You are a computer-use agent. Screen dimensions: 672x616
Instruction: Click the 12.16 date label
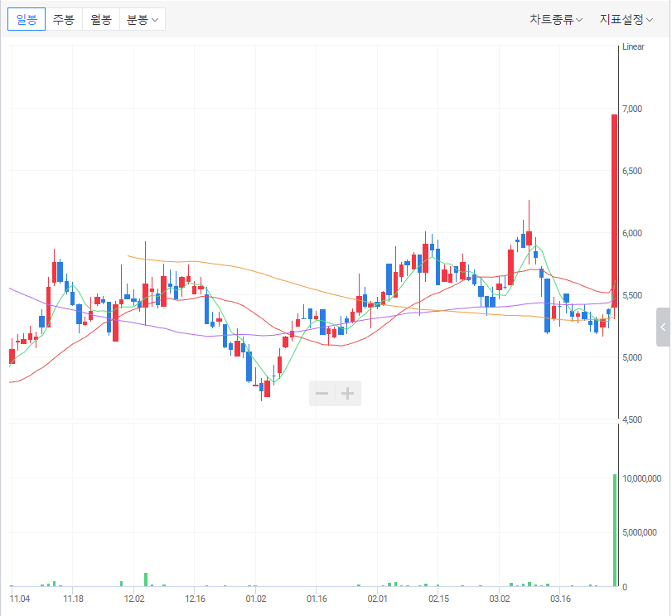point(195,599)
